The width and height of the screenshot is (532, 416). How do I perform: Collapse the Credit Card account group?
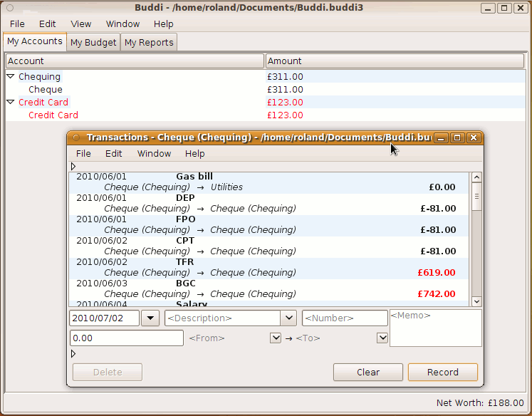pyautogui.click(x=11, y=102)
